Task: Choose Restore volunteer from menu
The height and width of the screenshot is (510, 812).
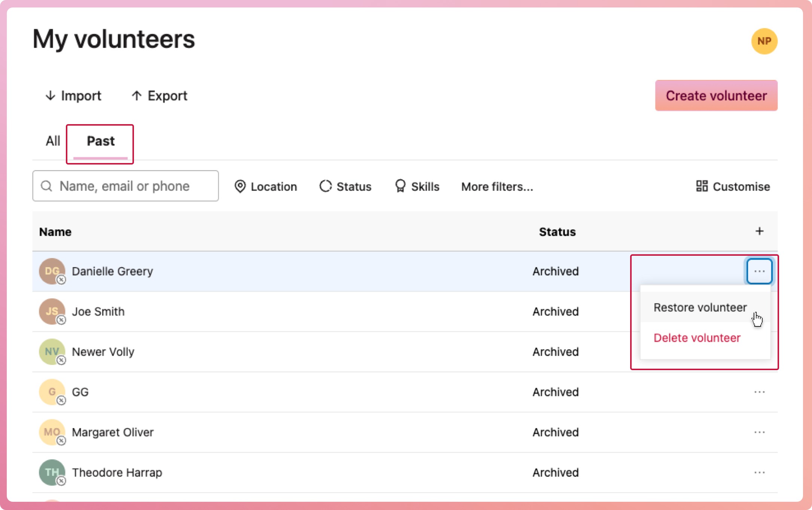Action: click(x=700, y=307)
